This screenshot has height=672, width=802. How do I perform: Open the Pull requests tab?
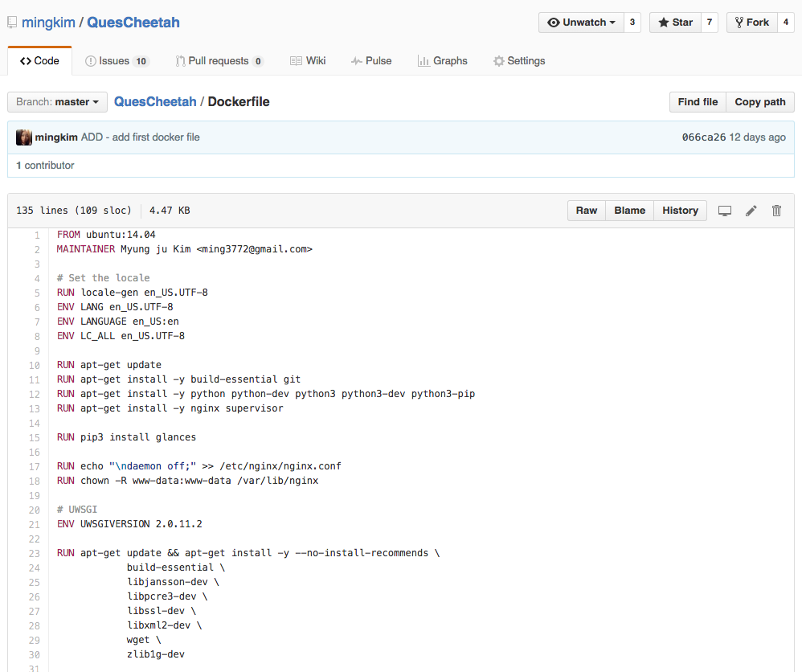(x=219, y=61)
